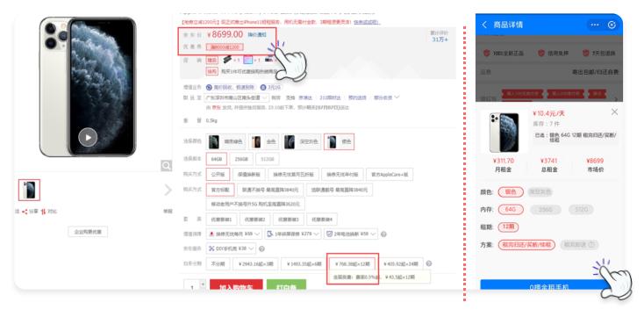Image resolution: width=644 pixels, height=317 pixels.
Task: Select the small product thumbnail below main image
Action: point(29,190)
